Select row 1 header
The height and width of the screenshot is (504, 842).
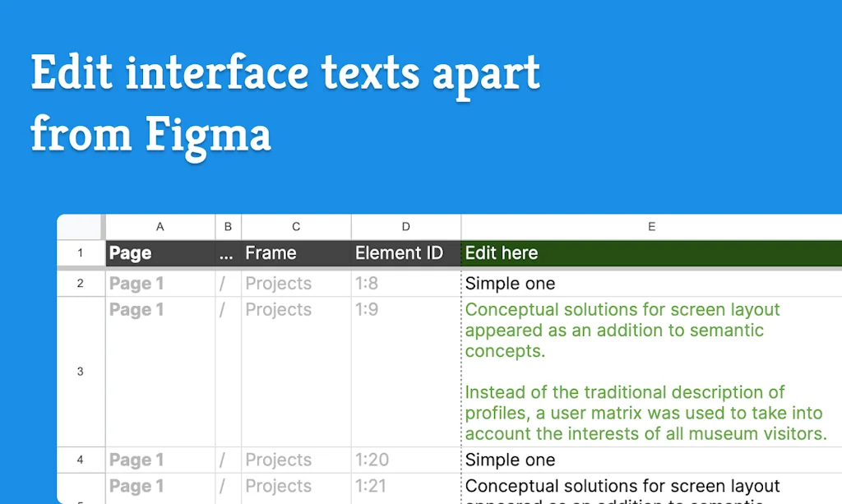coord(80,253)
